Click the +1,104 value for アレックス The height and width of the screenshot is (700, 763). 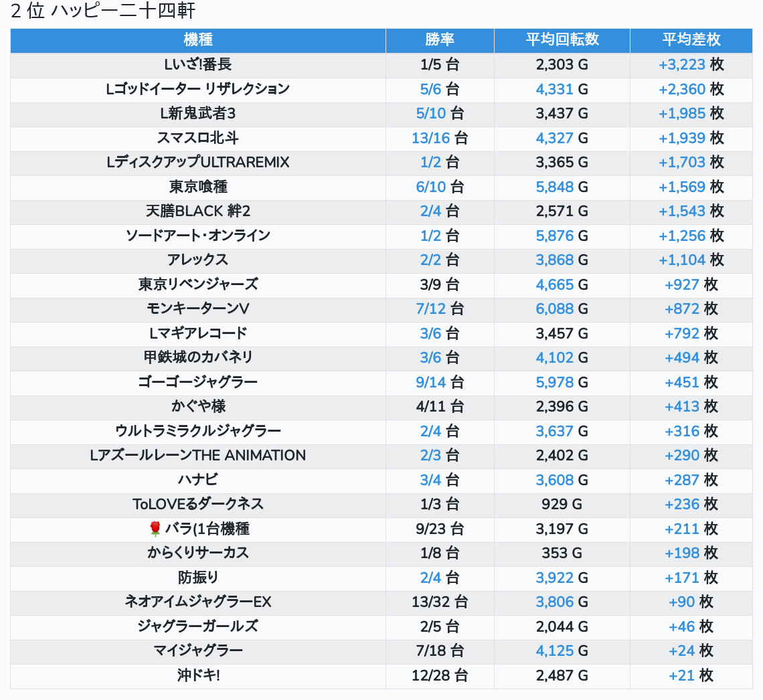681,260
